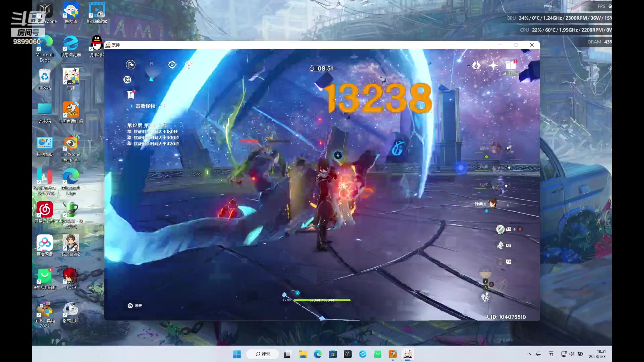Click the sprint dash icon in game
This screenshot has width=644, height=362.
[x=485, y=297]
